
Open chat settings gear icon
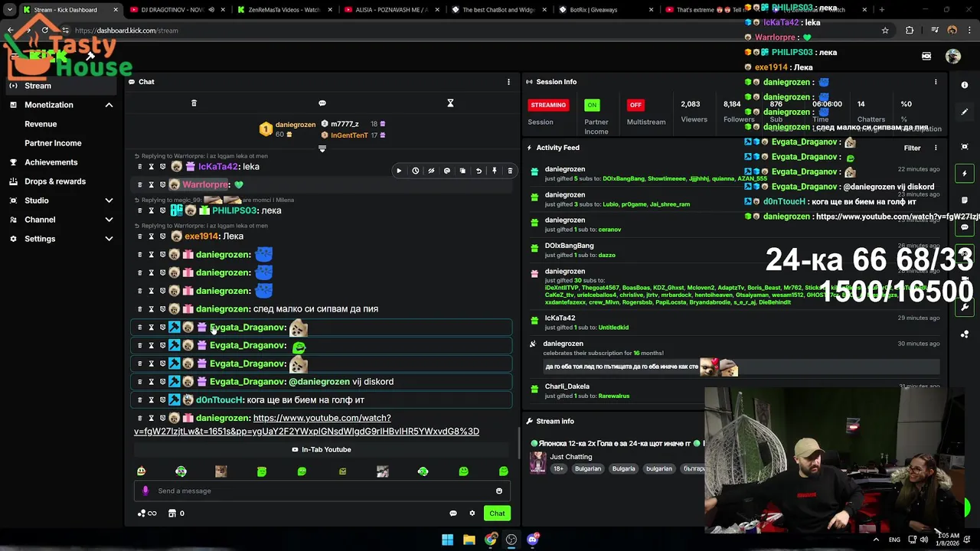(x=472, y=514)
